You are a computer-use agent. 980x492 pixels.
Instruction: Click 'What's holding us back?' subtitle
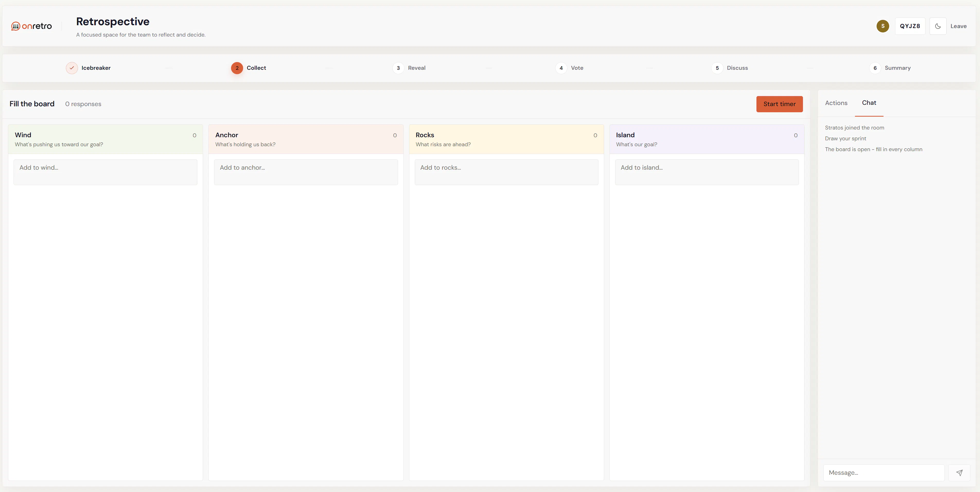tap(245, 144)
